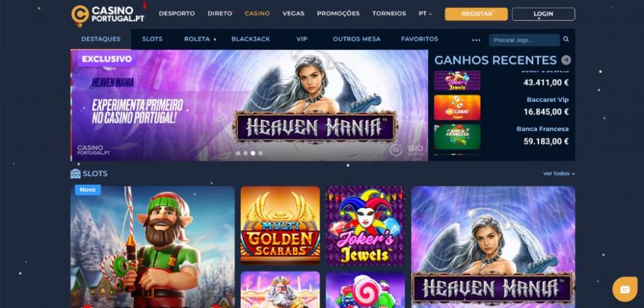Open the Promoções menu item
This screenshot has height=308, width=644.
(x=338, y=14)
